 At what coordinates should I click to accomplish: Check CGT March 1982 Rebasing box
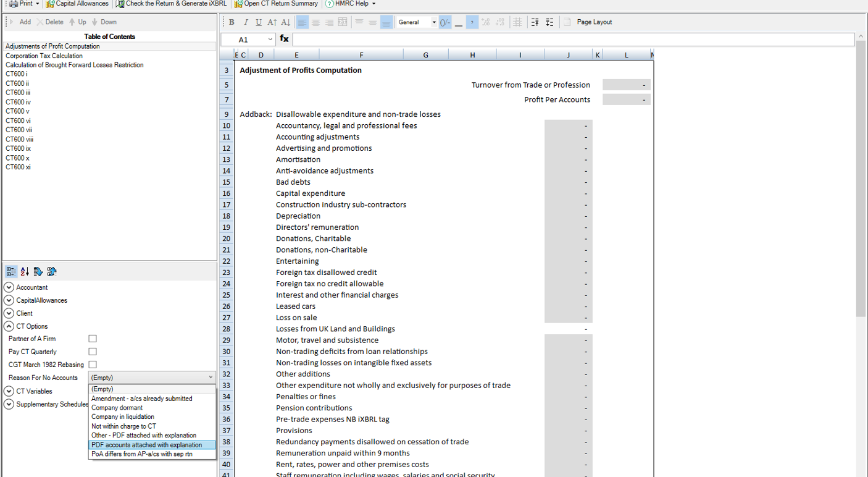[x=93, y=365]
